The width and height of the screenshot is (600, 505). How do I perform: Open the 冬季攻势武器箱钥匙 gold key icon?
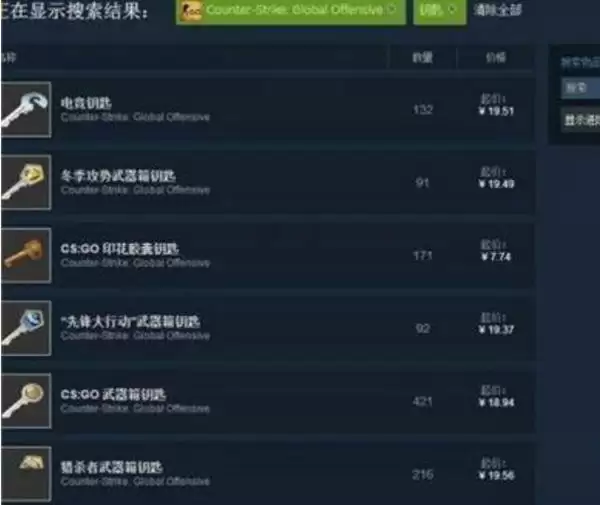[26, 182]
